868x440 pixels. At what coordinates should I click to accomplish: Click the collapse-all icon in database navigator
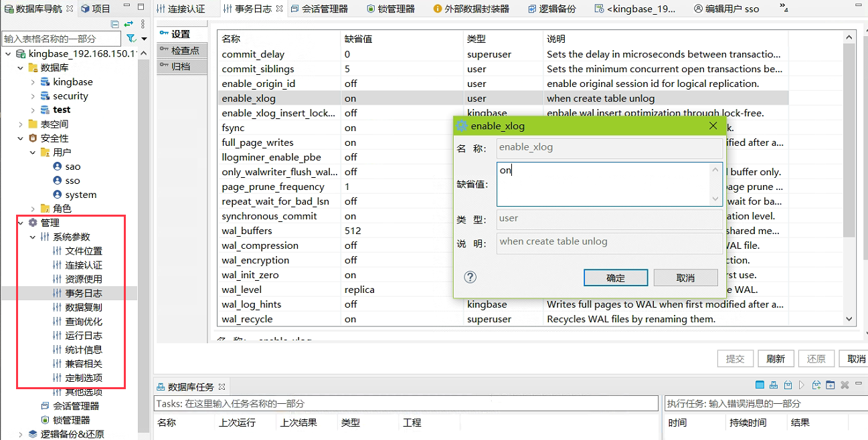point(115,24)
